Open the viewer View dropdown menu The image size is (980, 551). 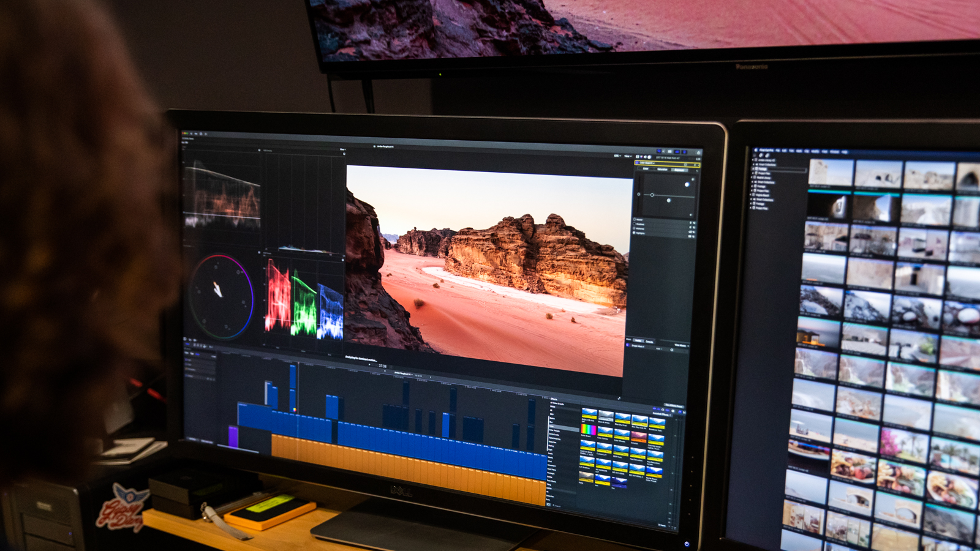coord(627,156)
